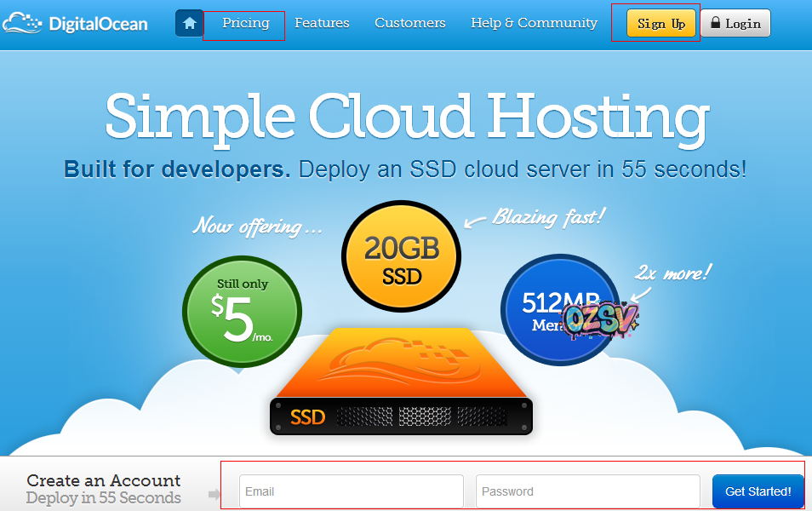Click the Get Started! button
The height and width of the screenshot is (511, 812).
pyautogui.click(x=758, y=491)
